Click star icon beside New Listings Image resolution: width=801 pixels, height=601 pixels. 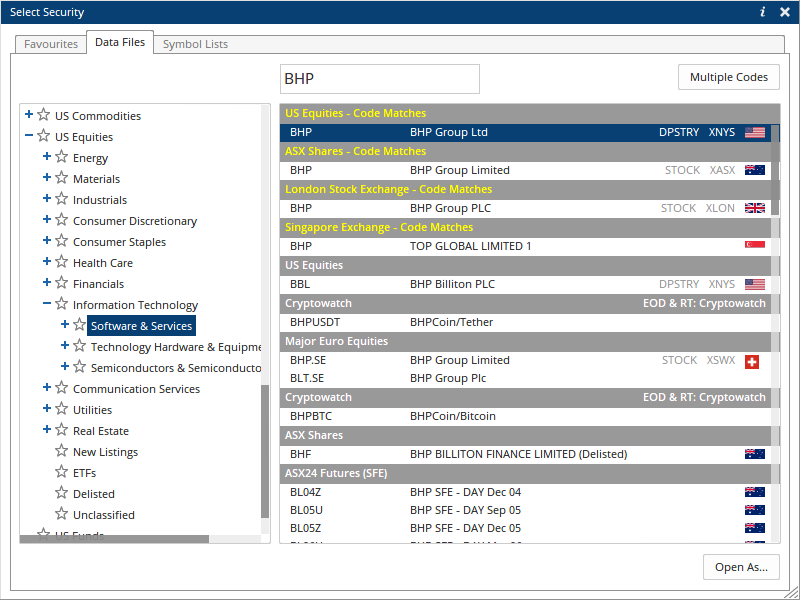tap(62, 450)
